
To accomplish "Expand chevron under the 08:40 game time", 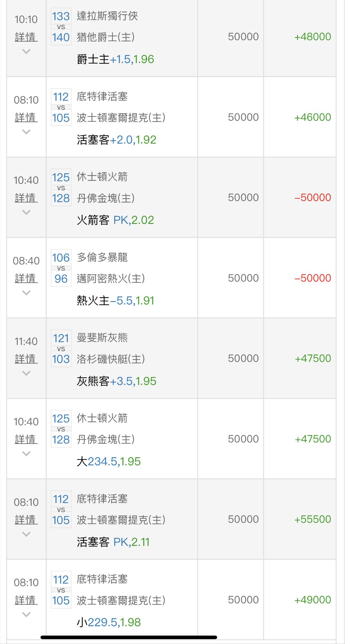I will point(26,293).
